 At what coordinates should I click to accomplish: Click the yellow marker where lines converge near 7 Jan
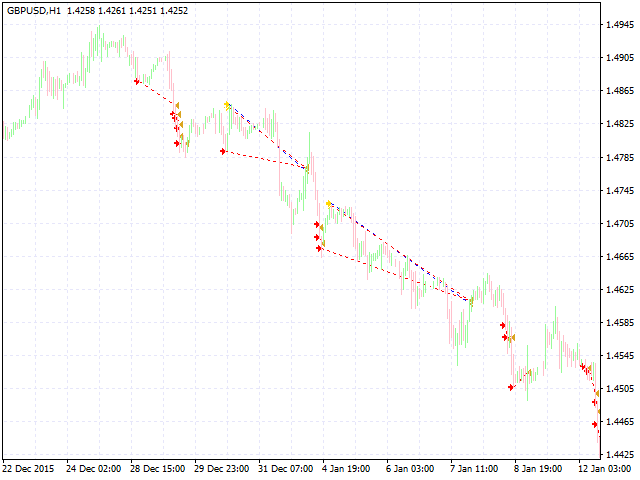(x=471, y=300)
